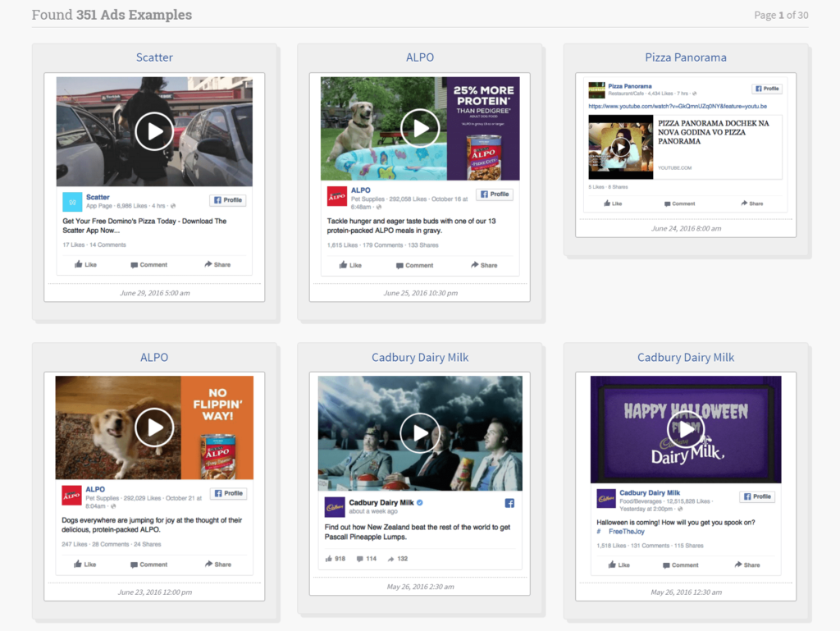
Task: Click ALPO logo avatar on protein ad
Action: pyautogui.click(x=337, y=196)
